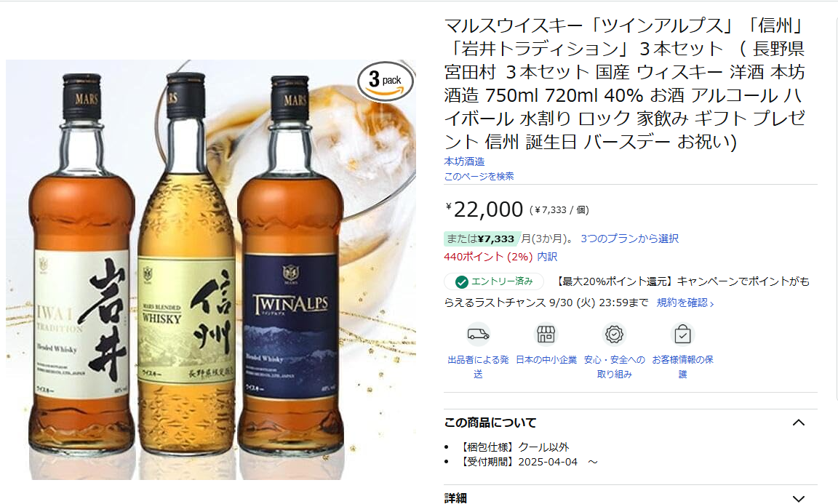Select 3つのプランから選択 payment plans
Viewport: 838px width, 504px height.
[629, 239]
